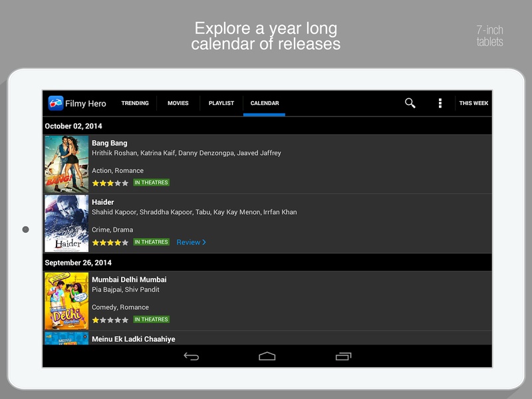Click Haider's In Theatres badge
This screenshot has height=399, width=532.
click(x=152, y=242)
